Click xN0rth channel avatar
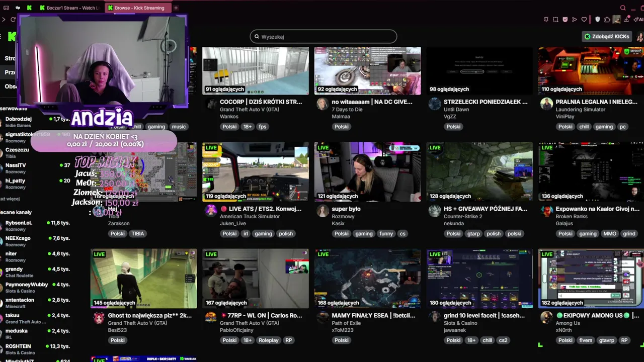This screenshot has width=644, height=362. (546, 318)
